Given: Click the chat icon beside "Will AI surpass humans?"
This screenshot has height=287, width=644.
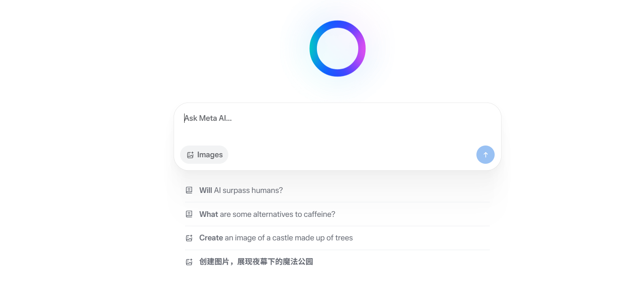Looking at the screenshot, I should click(189, 190).
